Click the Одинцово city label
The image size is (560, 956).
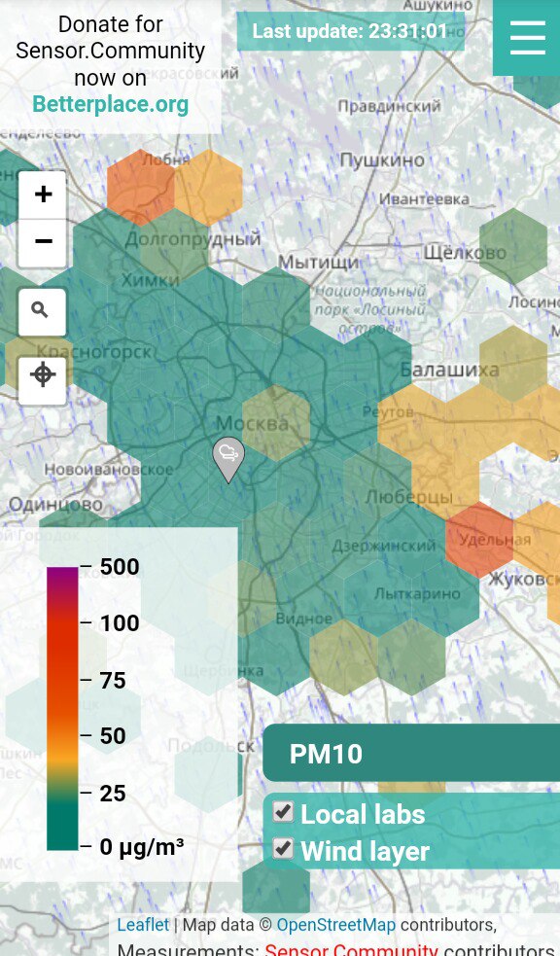click(x=55, y=504)
